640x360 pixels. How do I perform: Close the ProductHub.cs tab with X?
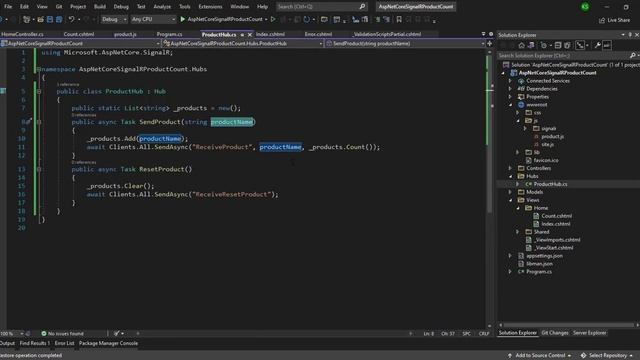point(250,35)
